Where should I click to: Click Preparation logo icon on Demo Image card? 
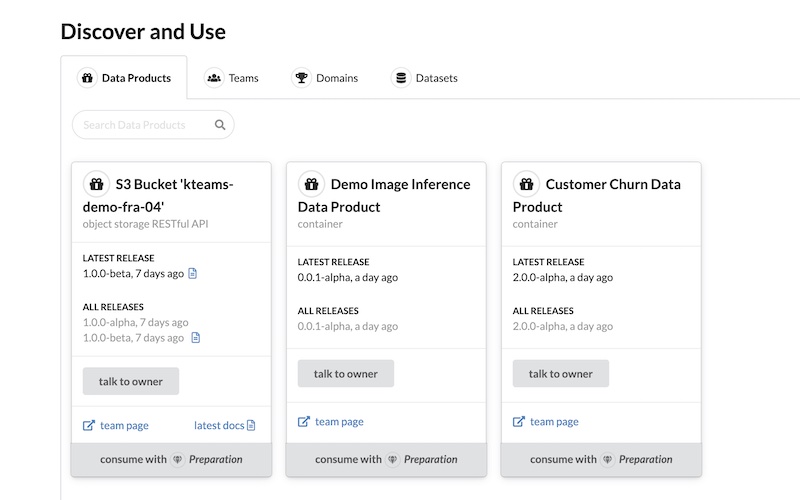pos(392,460)
